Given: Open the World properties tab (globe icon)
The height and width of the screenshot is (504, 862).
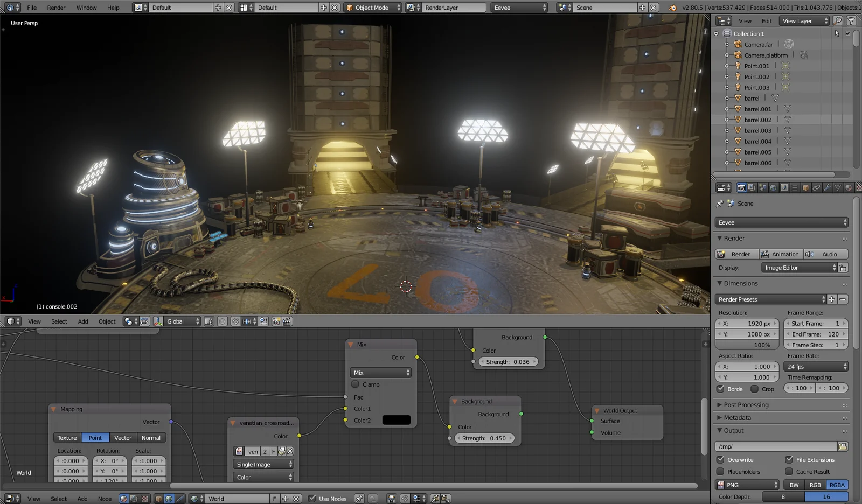Looking at the screenshot, I should point(773,187).
